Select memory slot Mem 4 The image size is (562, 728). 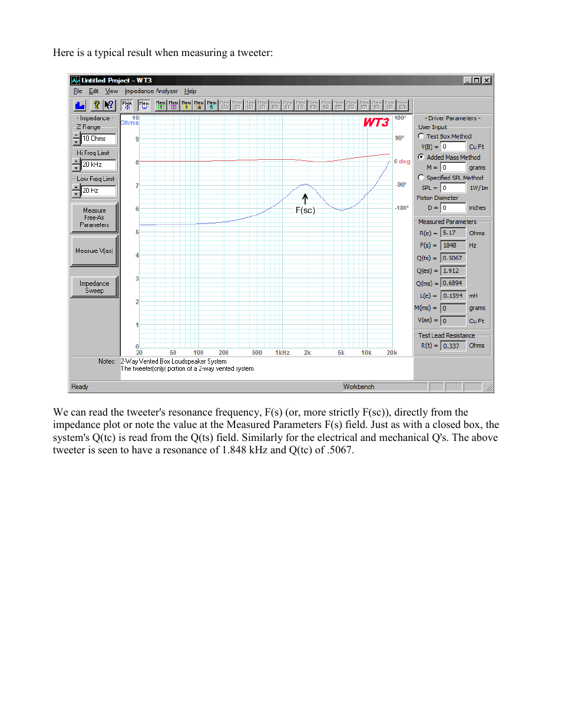point(200,105)
